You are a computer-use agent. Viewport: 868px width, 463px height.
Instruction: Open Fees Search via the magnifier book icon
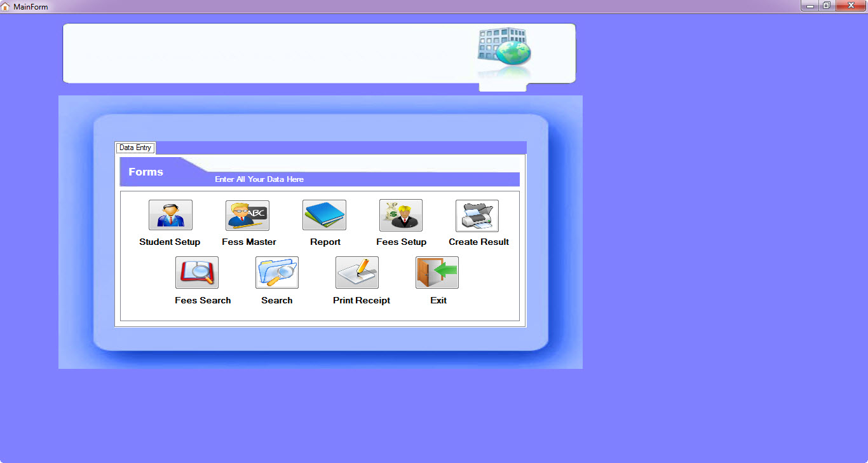click(197, 272)
